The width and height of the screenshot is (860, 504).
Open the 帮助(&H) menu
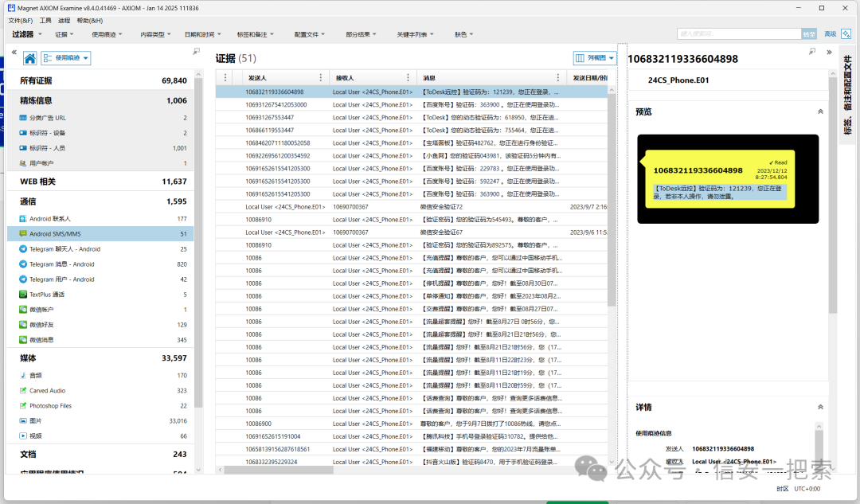point(90,21)
